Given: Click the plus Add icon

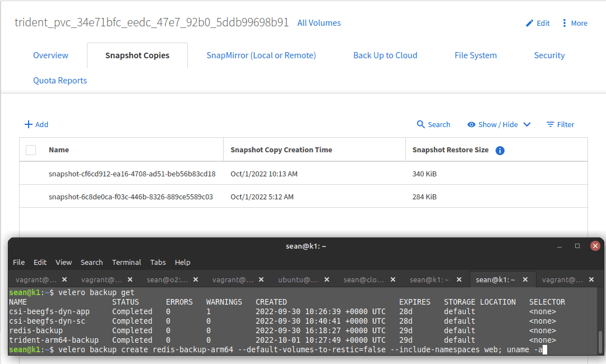Looking at the screenshot, I should [28, 124].
